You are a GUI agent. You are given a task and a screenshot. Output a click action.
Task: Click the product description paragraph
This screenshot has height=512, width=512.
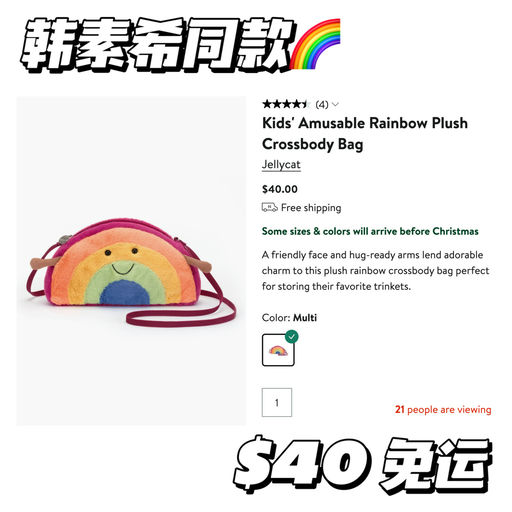tap(375, 271)
